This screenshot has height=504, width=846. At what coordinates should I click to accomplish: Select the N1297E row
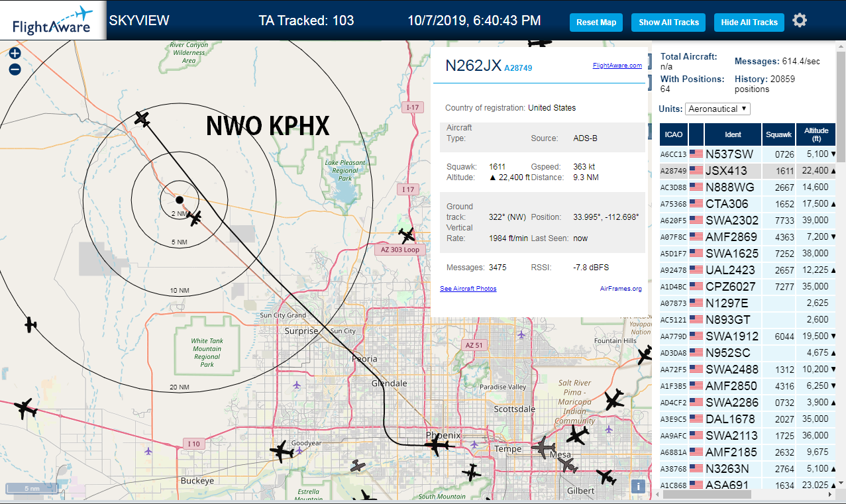748,303
